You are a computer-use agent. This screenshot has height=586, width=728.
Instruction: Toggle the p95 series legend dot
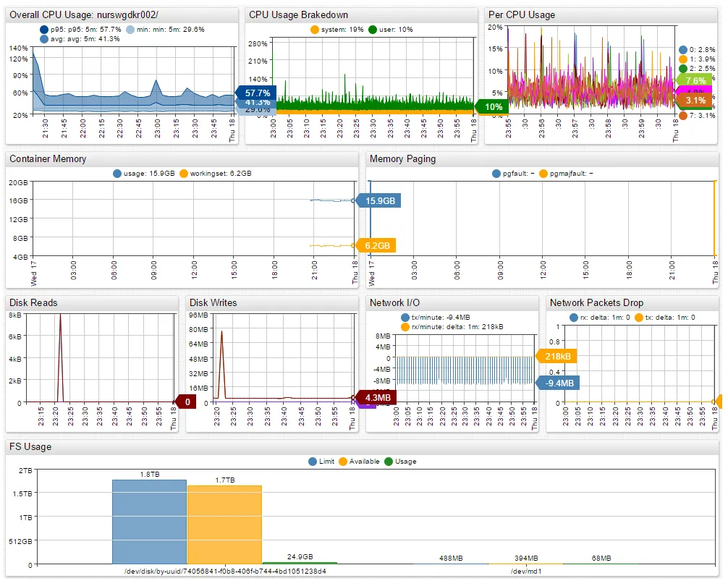click(44, 30)
